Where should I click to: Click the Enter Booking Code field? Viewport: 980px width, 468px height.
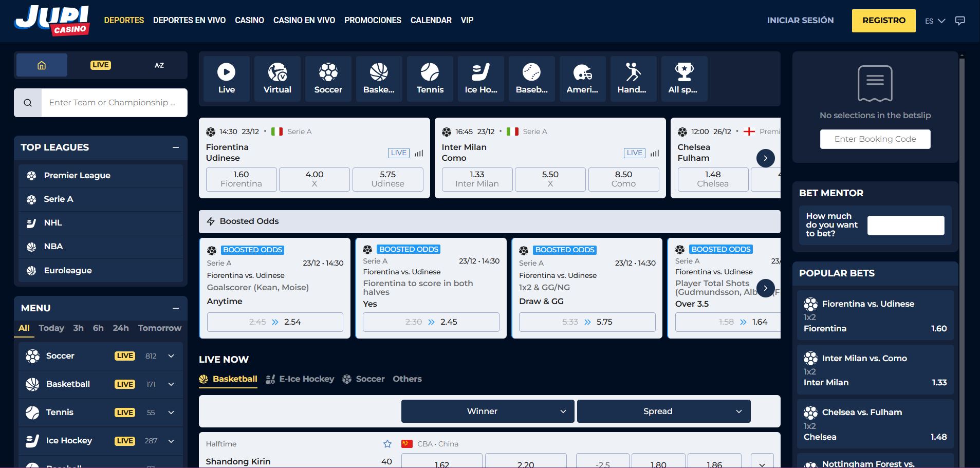pos(875,139)
